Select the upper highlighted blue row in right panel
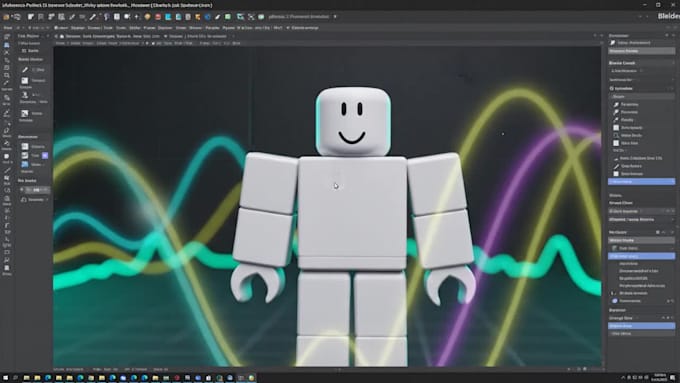The height and width of the screenshot is (383, 680). point(641,181)
